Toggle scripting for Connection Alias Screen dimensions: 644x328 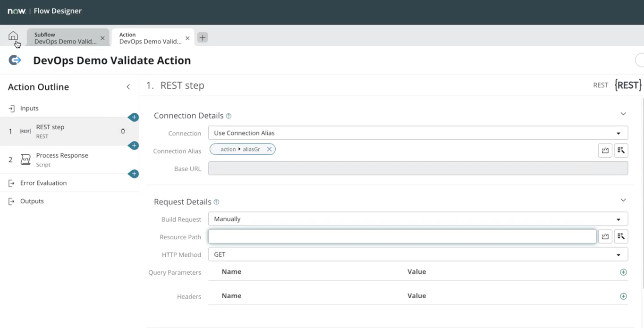[x=605, y=151]
